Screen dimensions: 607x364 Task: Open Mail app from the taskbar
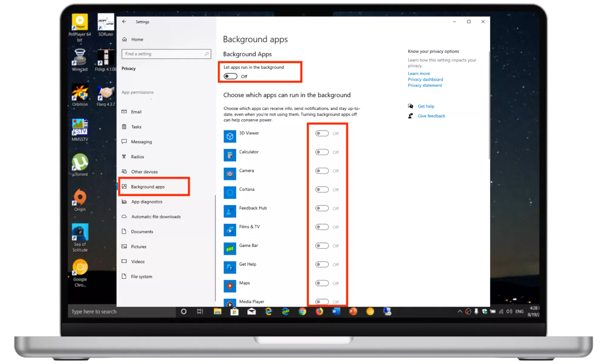point(251,312)
